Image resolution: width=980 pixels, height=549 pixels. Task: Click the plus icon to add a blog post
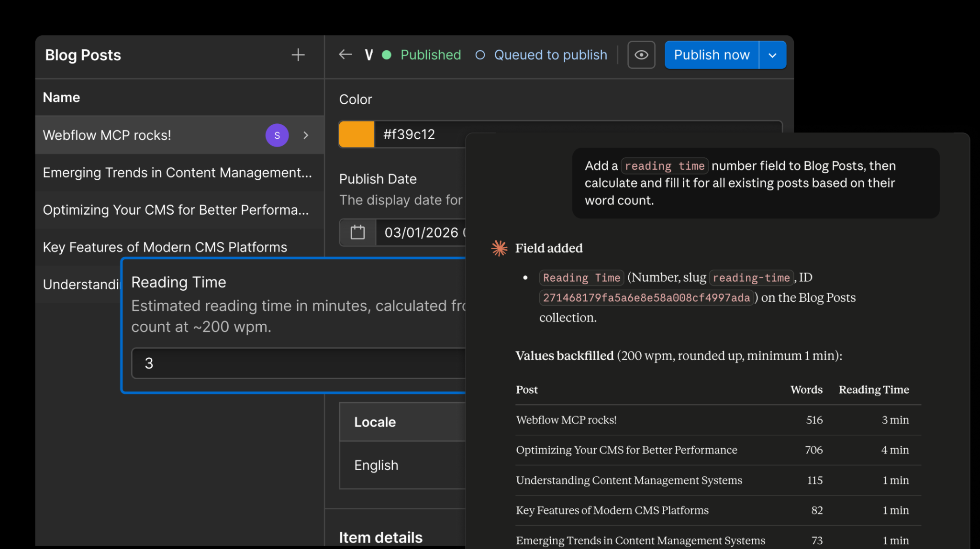[298, 55]
